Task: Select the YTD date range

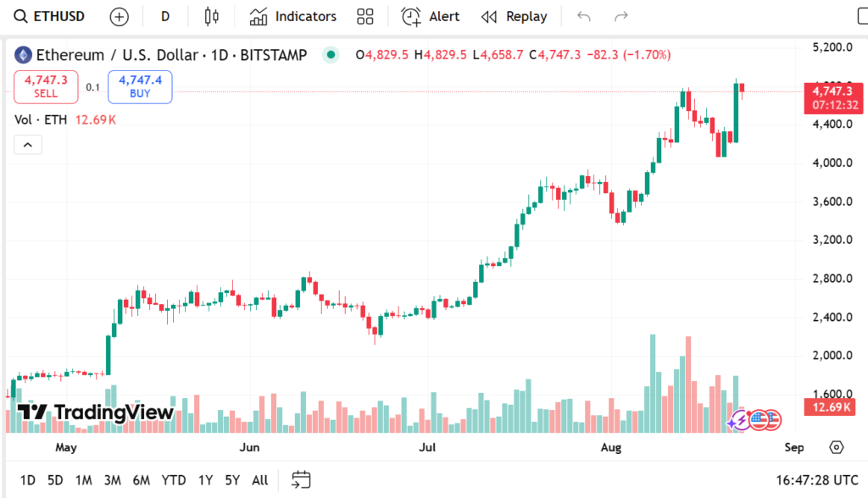Action: tap(174, 480)
